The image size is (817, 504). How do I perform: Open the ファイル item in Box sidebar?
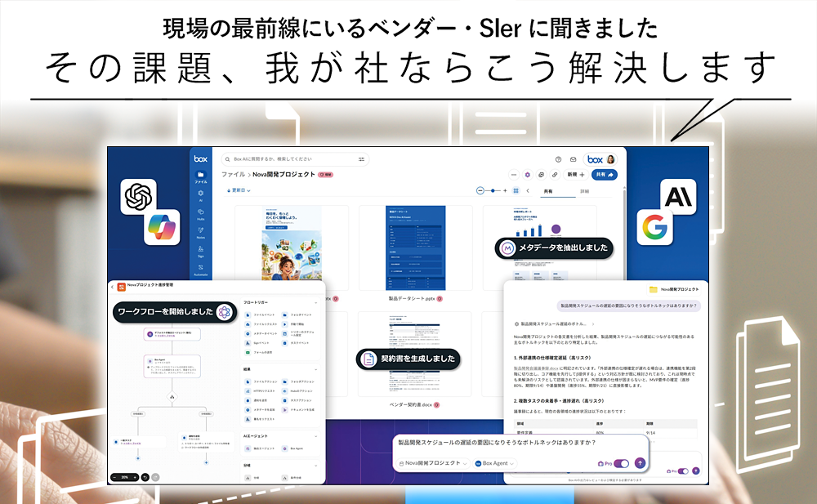click(201, 176)
